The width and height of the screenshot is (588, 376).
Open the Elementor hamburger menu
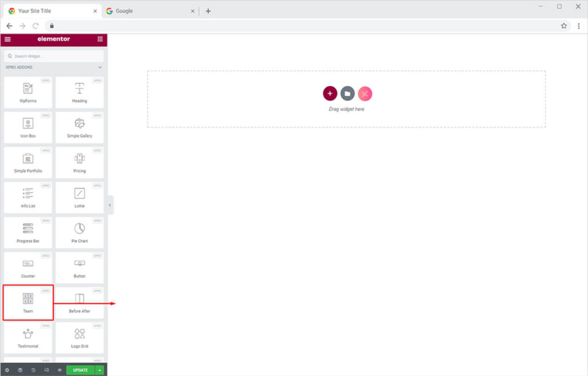coord(7,39)
